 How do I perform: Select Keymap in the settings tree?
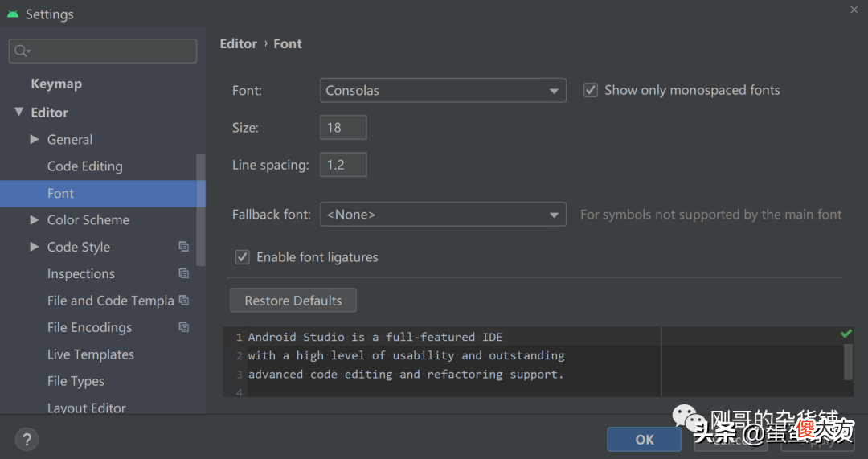click(56, 84)
